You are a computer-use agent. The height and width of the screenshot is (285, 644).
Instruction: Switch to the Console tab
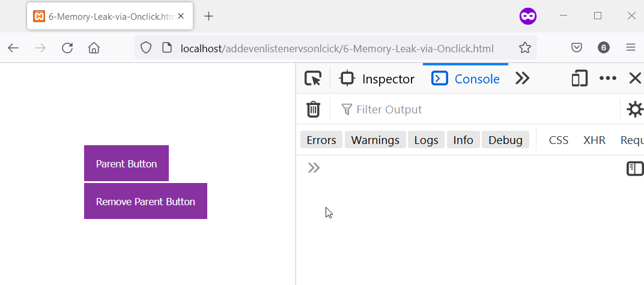click(466, 79)
